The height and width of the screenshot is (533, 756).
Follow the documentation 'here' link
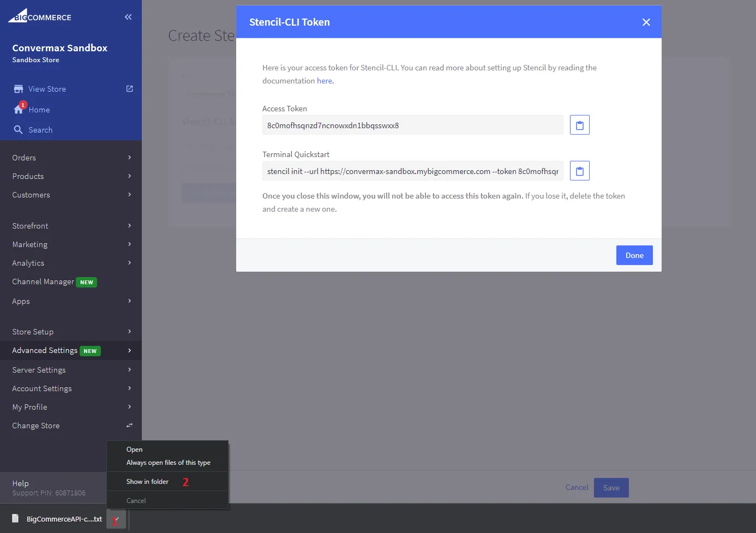(324, 81)
